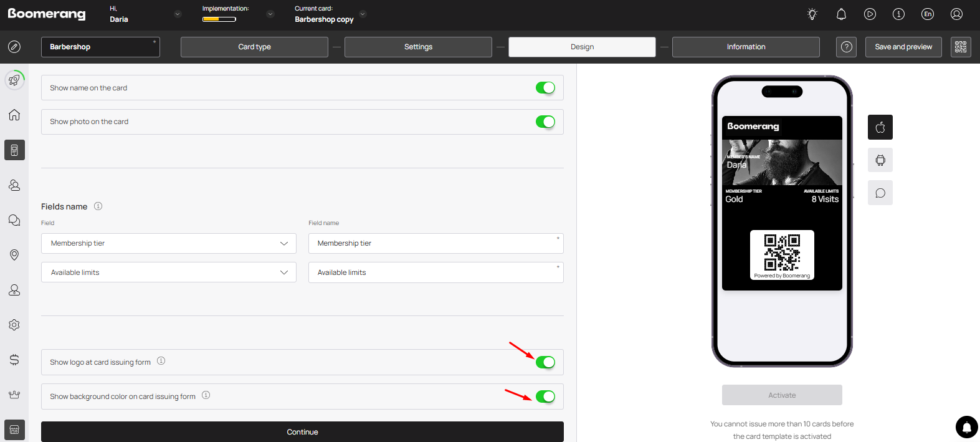This screenshot has width=980, height=442.
Task: Click the Implementation progress bar
Action: click(219, 19)
